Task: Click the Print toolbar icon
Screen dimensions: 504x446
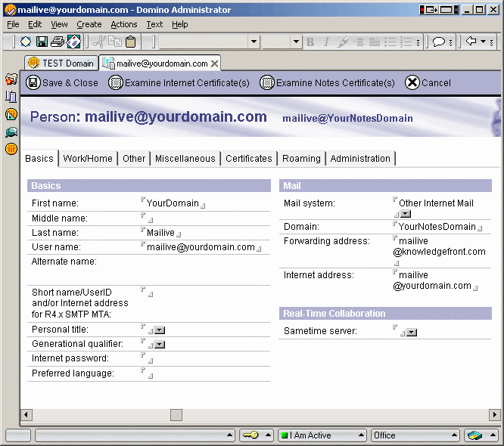Action: pos(58,42)
